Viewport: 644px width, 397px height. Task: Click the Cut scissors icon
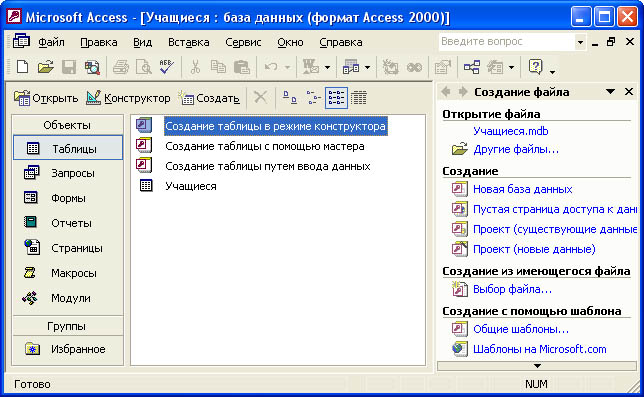[x=196, y=67]
